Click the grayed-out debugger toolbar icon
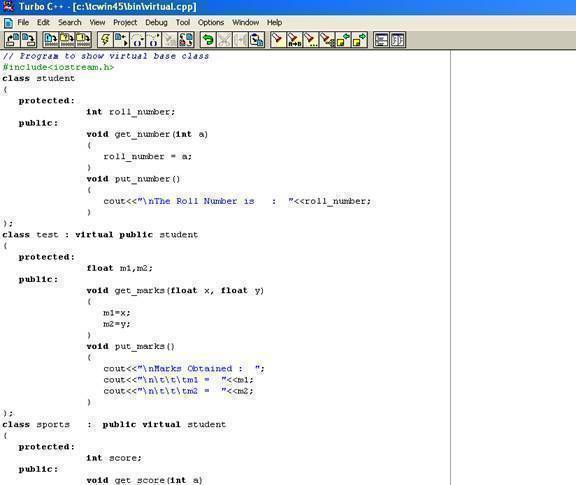 coord(170,39)
